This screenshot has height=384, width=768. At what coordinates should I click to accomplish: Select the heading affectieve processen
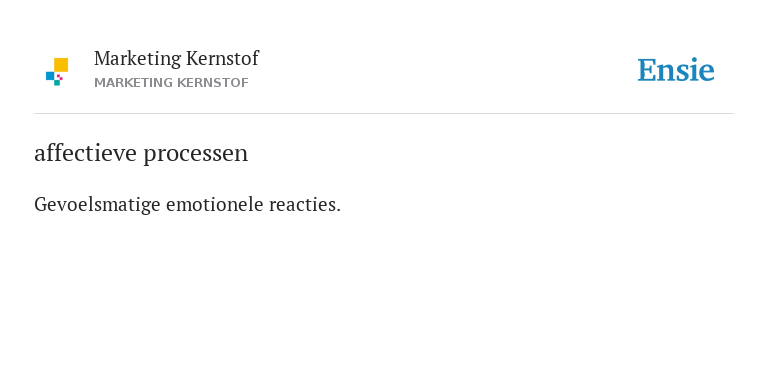[x=141, y=153]
